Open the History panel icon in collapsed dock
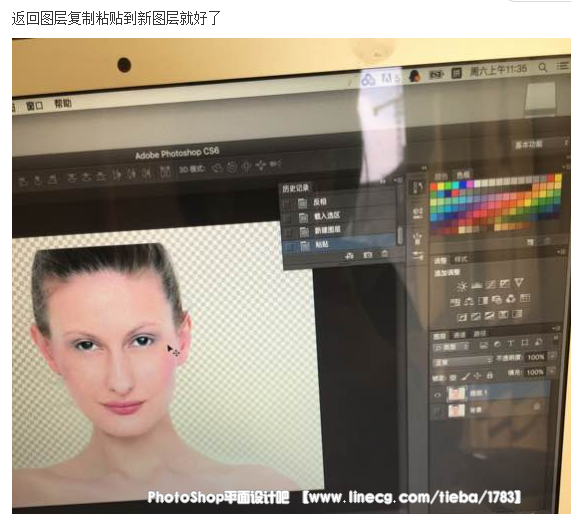This screenshot has height=514, width=571. point(417,188)
